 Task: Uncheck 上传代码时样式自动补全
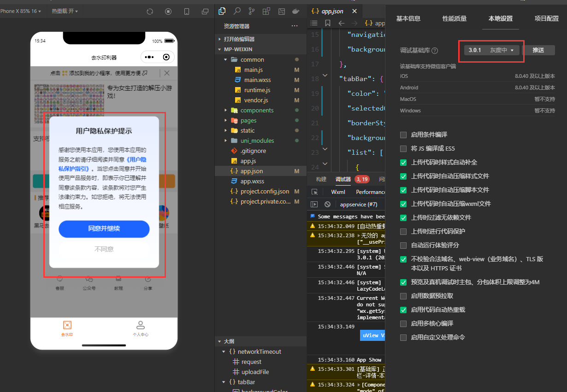tap(403, 162)
